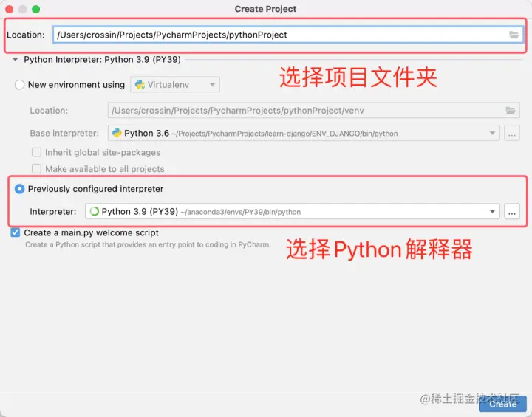The width and height of the screenshot is (532, 417).
Task: Click the Python Interpreter: Python 3.9 (PY39) header text
Action: click(x=102, y=59)
